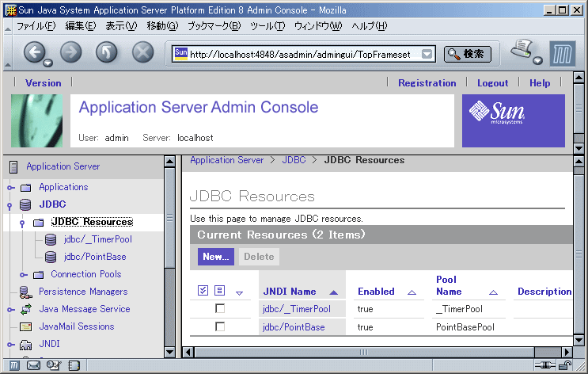Open the Address Book icon in the status bar
This screenshot has height=374, width=588.
(74, 365)
